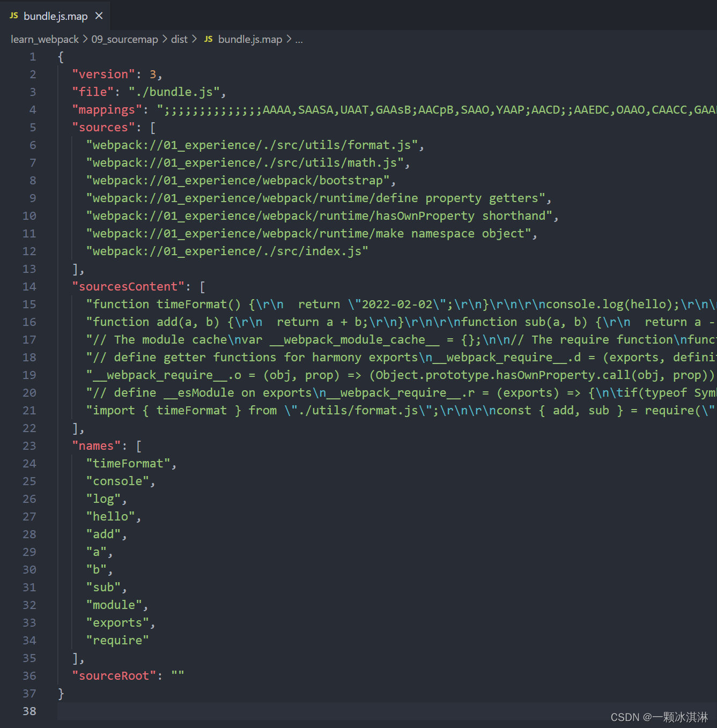Click the JS file icon in the tab
This screenshot has width=717, height=728.
point(14,16)
